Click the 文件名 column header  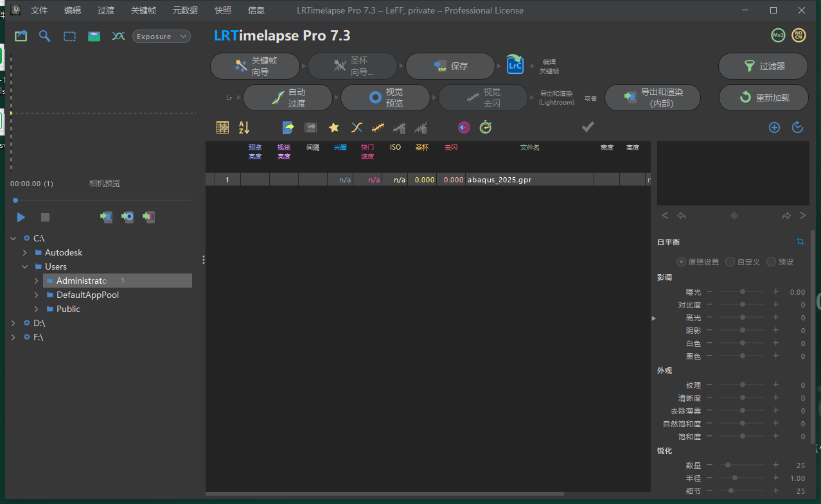point(529,148)
